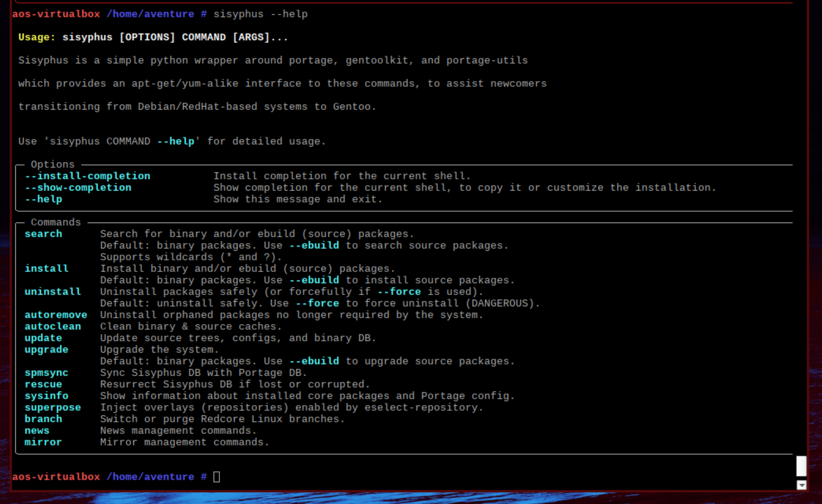Image resolution: width=822 pixels, height=504 pixels.
Task: Click 'Show this message and exit.' text
Action: [298, 199]
